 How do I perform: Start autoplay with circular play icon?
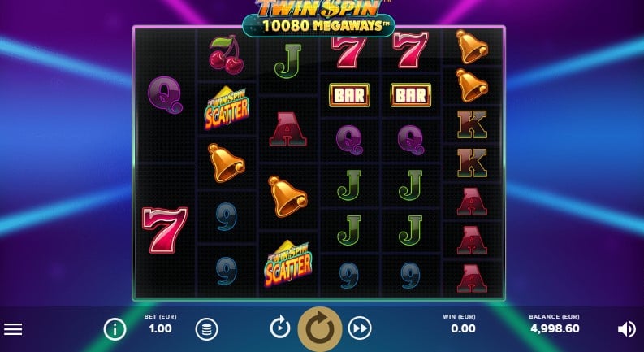[x=280, y=328]
